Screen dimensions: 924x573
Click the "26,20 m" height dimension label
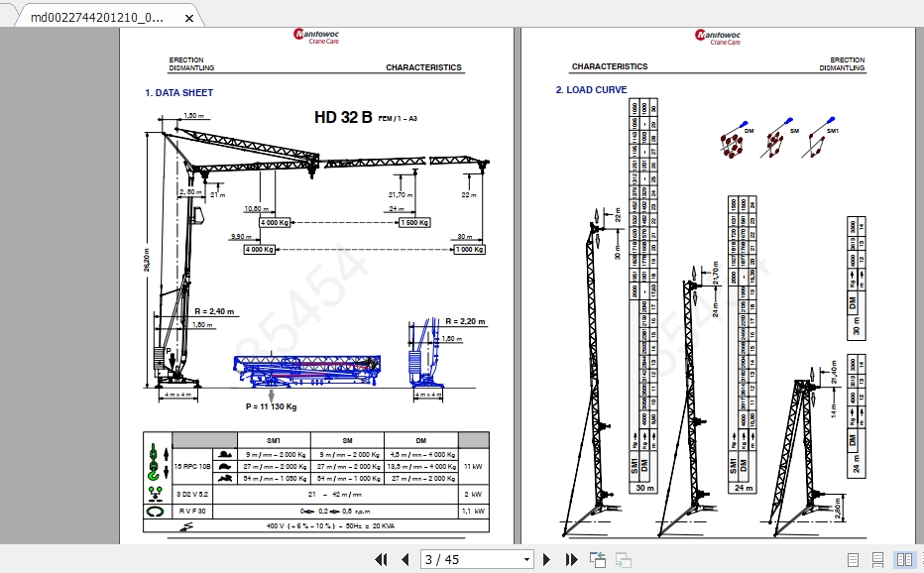click(x=147, y=260)
